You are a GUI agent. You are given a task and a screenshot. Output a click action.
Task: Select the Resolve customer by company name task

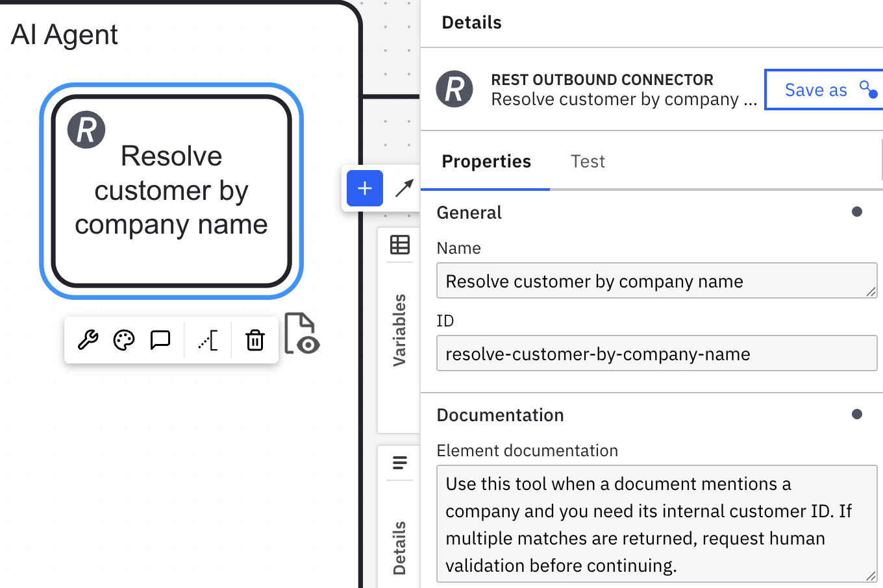tap(171, 191)
